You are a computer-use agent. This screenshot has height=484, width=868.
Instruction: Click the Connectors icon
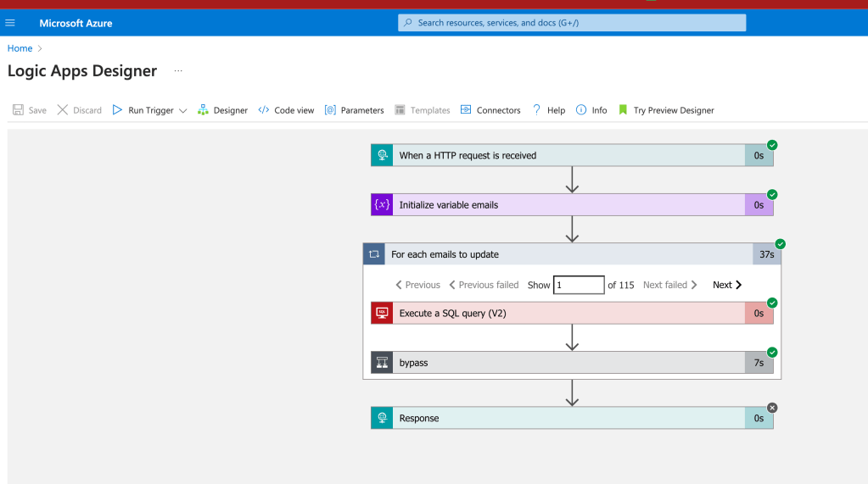point(466,110)
